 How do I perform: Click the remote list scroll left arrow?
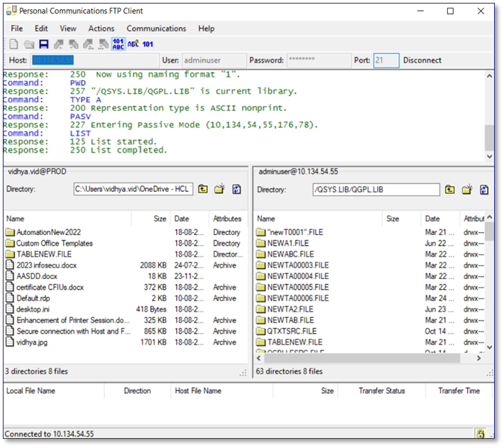coord(259,358)
